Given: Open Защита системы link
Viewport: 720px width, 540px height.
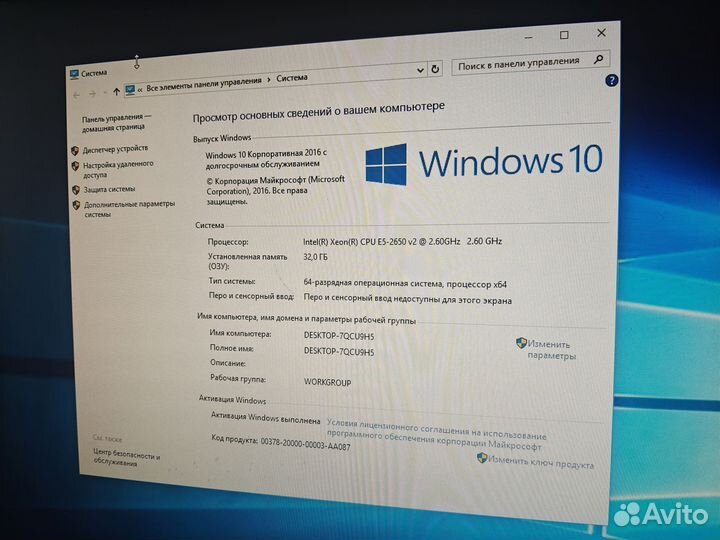Looking at the screenshot, I should tap(109, 189).
